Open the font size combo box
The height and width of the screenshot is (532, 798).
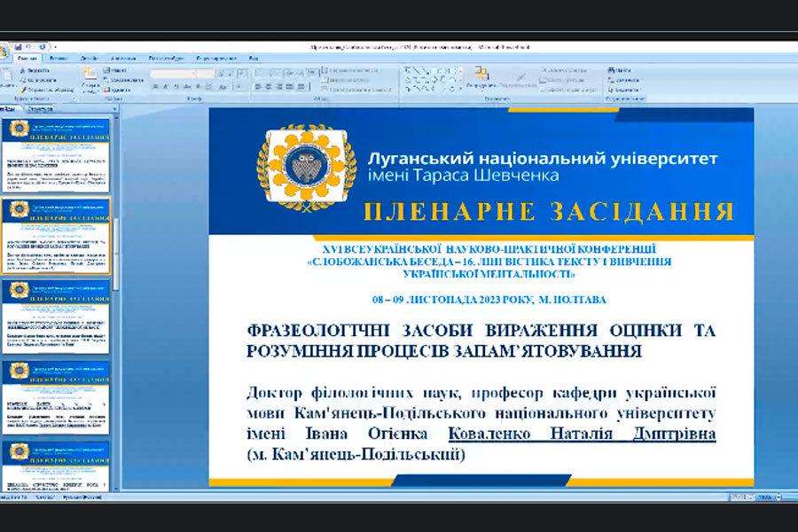point(206,74)
